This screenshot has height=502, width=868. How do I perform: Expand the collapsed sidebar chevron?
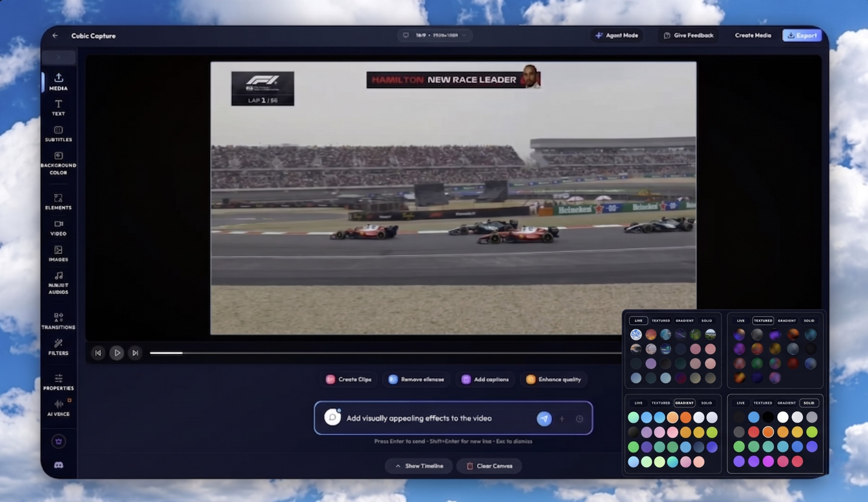point(58,58)
